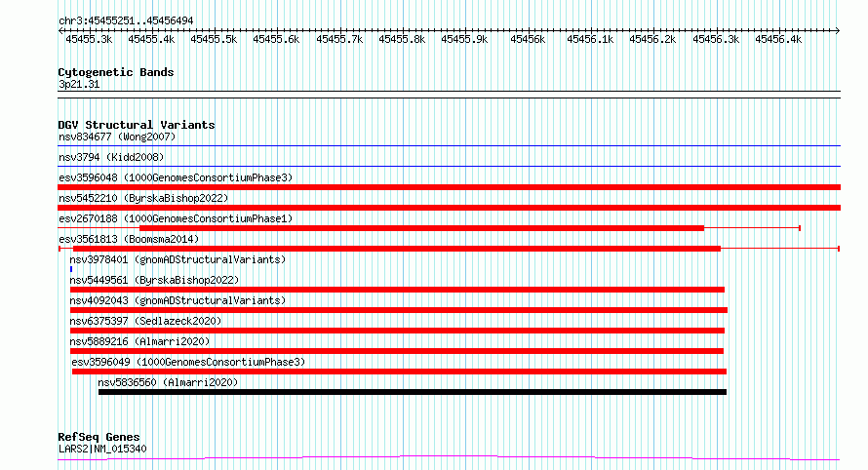
Task: Open the Cytogenetic Bands track heading
Action: [x=116, y=72]
